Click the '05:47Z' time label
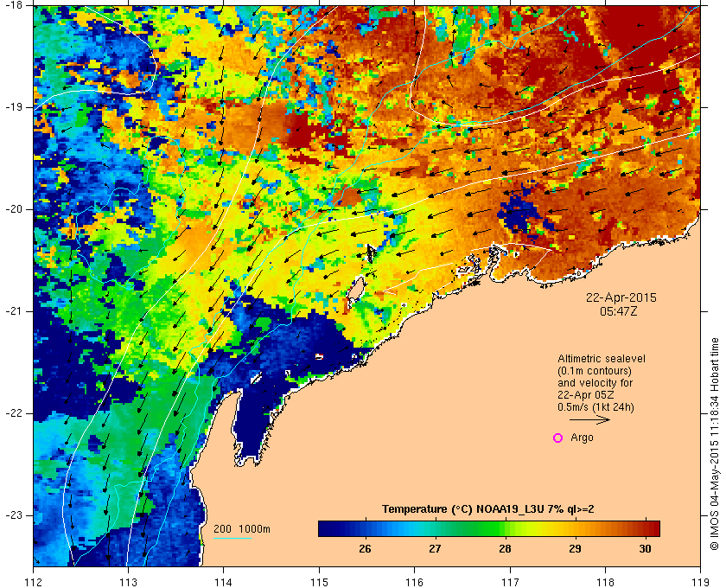The image size is (726, 588). pos(618,311)
